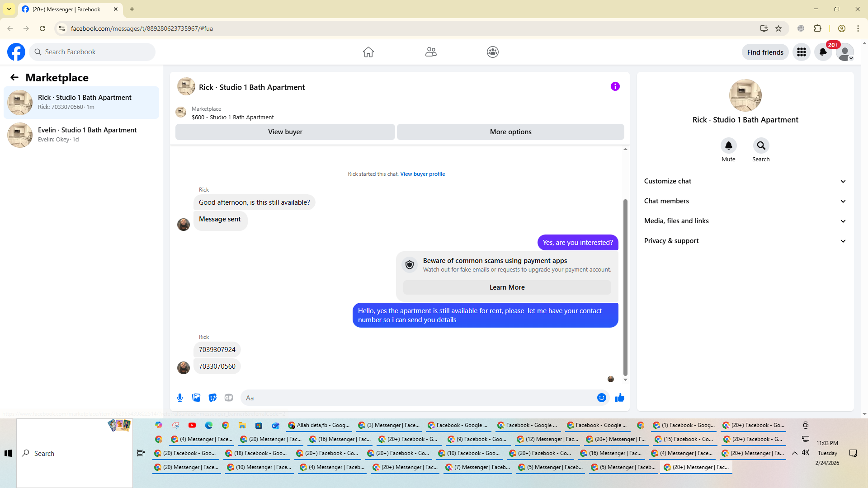Open the notifications bell
Viewport: 868px width, 488px height.
point(823,52)
